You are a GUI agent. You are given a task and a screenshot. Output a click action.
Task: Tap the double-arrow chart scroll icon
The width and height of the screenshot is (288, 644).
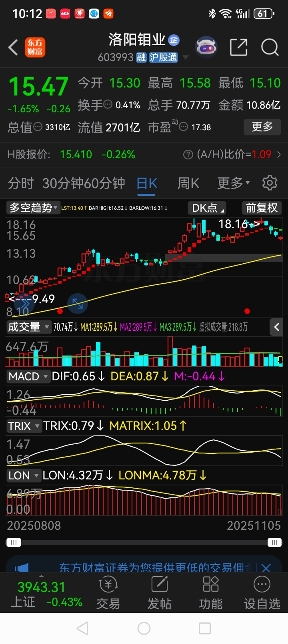[25, 304]
